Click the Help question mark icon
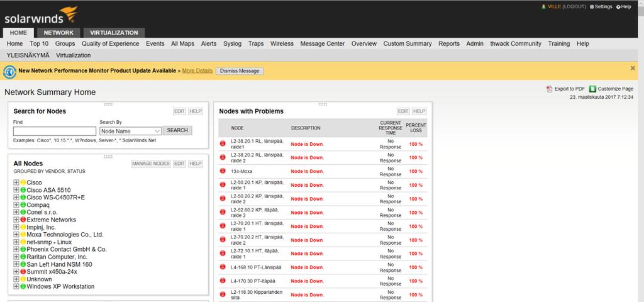This screenshot has height=302, width=644. click(x=618, y=7)
